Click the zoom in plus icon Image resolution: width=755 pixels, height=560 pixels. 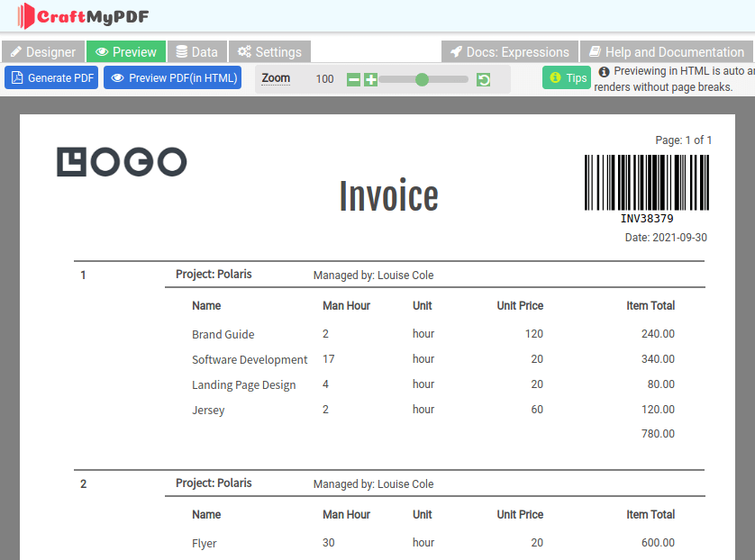click(x=370, y=80)
